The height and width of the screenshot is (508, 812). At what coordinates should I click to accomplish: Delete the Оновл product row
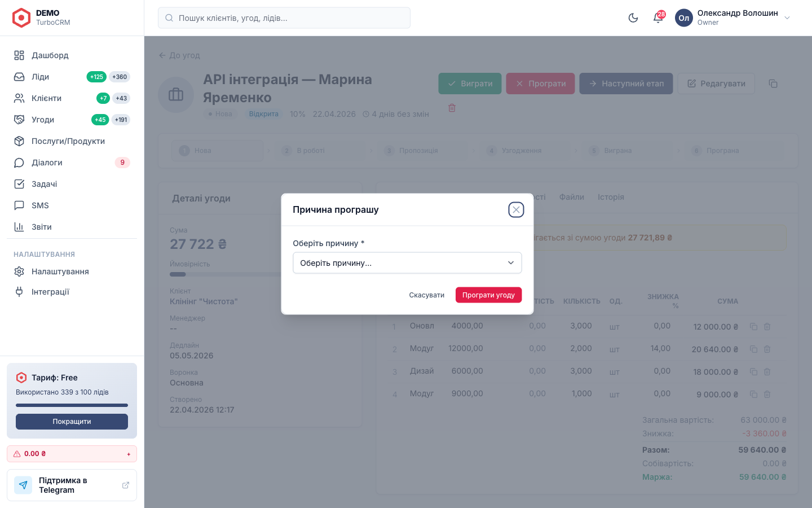pyautogui.click(x=767, y=327)
